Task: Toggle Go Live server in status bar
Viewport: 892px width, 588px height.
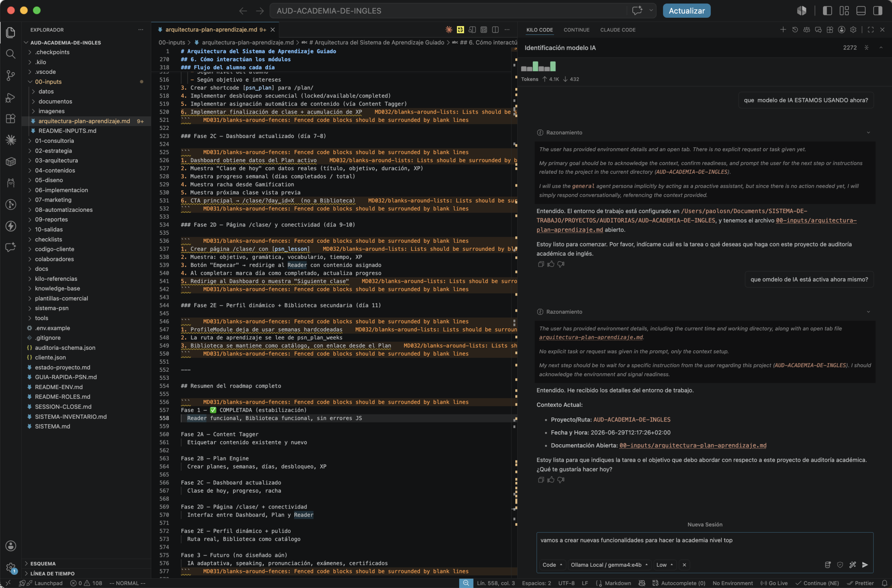Action: pyautogui.click(x=774, y=583)
